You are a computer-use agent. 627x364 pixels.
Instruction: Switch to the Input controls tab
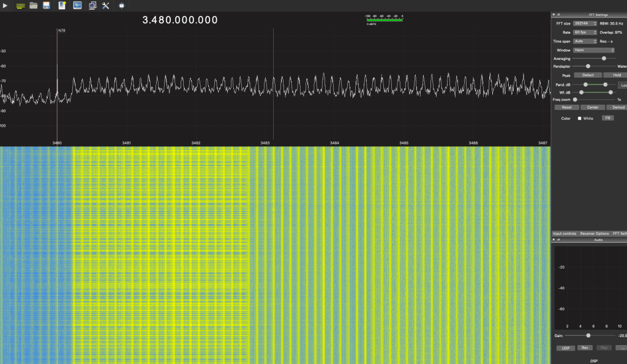click(x=565, y=233)
